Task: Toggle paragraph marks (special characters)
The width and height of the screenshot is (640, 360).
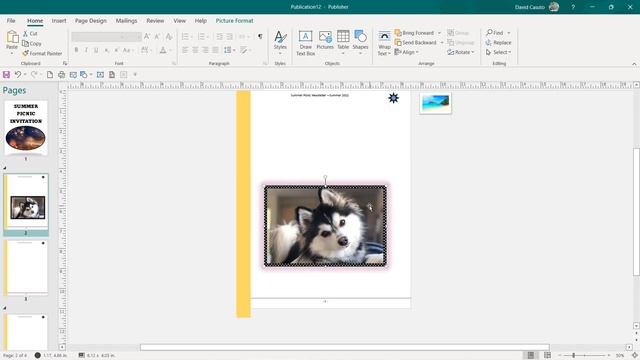Action: pos(260,37)
